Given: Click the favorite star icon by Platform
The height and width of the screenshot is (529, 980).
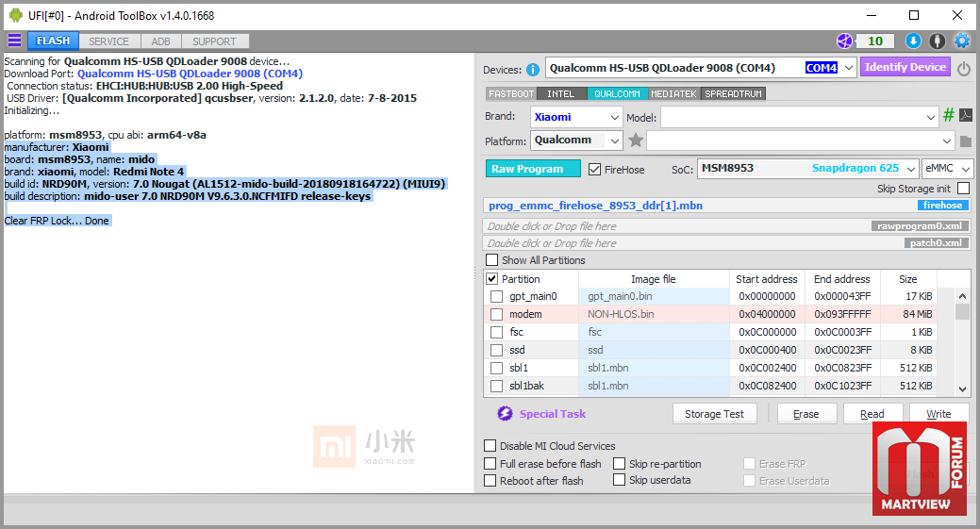Looking at the screenshot, I should click(636, 140).
